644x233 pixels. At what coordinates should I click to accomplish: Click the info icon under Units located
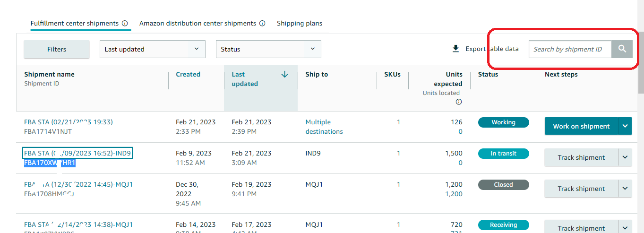coord(459,102)
